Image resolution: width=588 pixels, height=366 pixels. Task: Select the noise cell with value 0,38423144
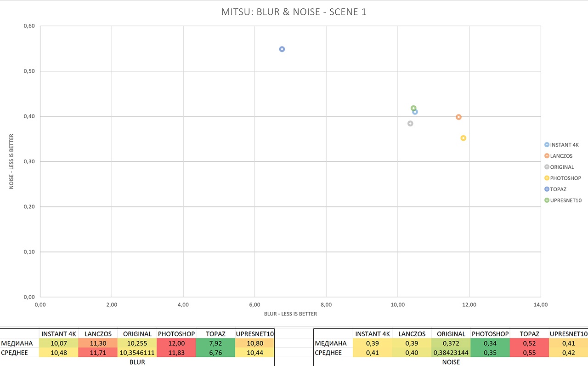451,352
